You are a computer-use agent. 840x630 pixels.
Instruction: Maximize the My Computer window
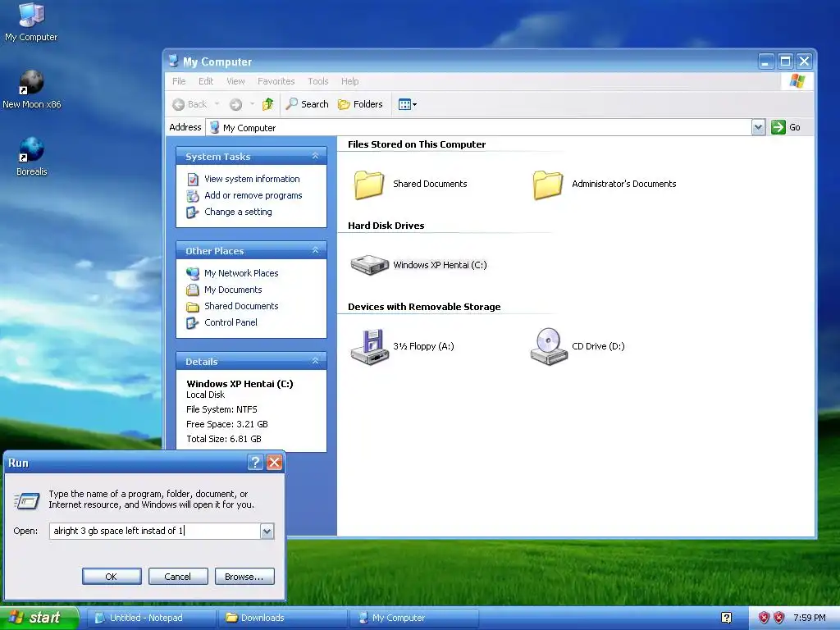tap(785, 61)
